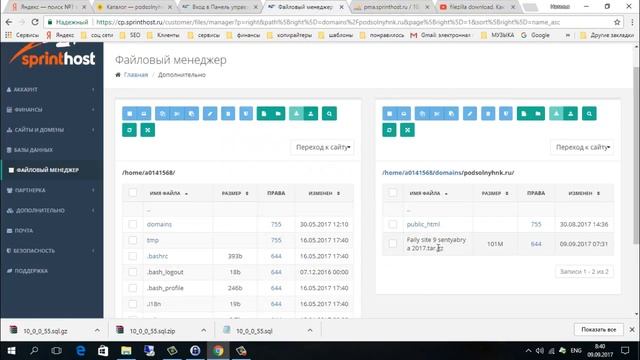Open the public_html folder link
This screenshot has width=640, height=360.
[423, 224]
